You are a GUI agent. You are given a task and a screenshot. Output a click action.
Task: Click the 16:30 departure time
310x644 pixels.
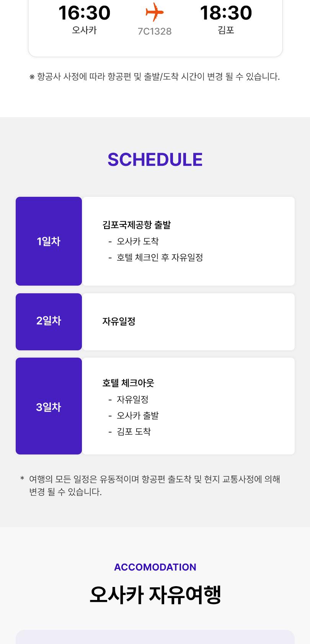(84, 13)
